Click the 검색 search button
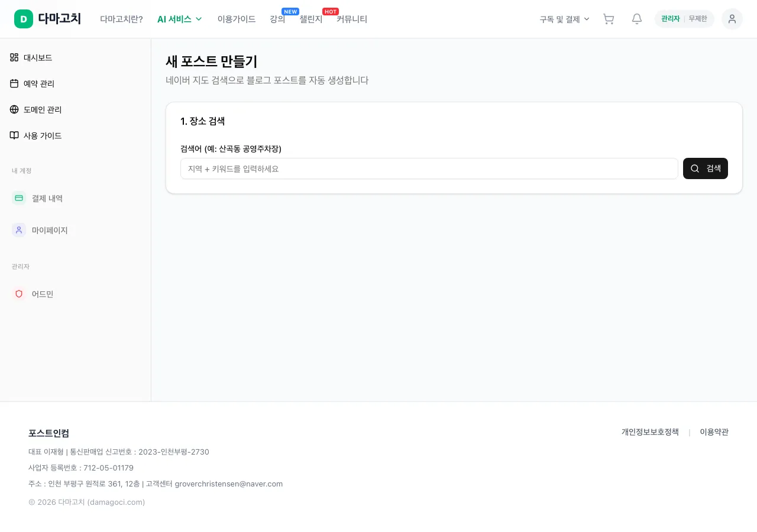Screen dimensions: 757x532 (706, 168)
